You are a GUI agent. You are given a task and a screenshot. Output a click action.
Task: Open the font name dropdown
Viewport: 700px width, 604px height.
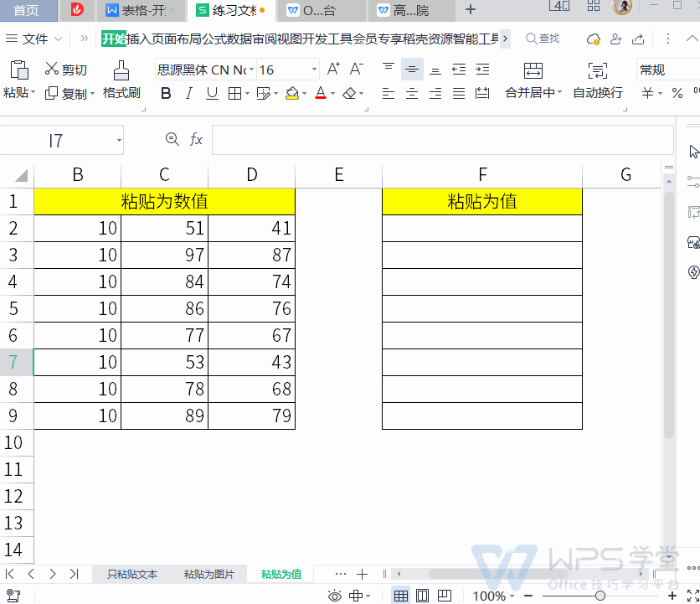coord(251,70)
